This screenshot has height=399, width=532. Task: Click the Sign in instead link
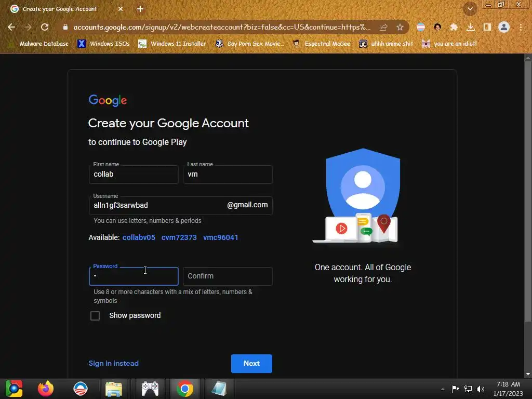point(114,363)
